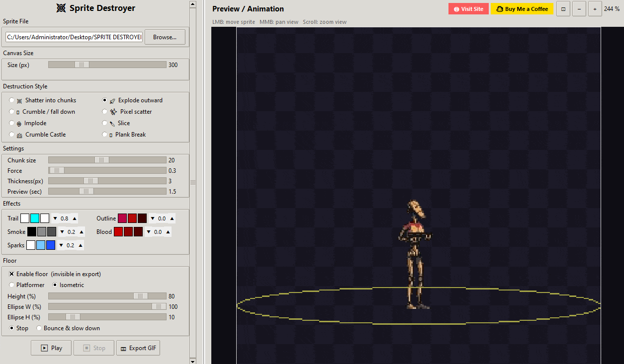Click the disabled Stop button
The image size is (624, 364).
coord(94,348)
